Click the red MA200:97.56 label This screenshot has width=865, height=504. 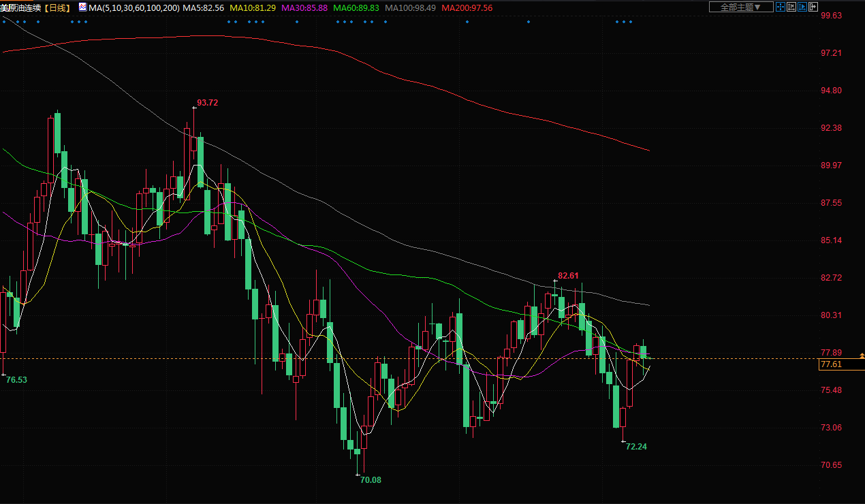click(467, 7)
